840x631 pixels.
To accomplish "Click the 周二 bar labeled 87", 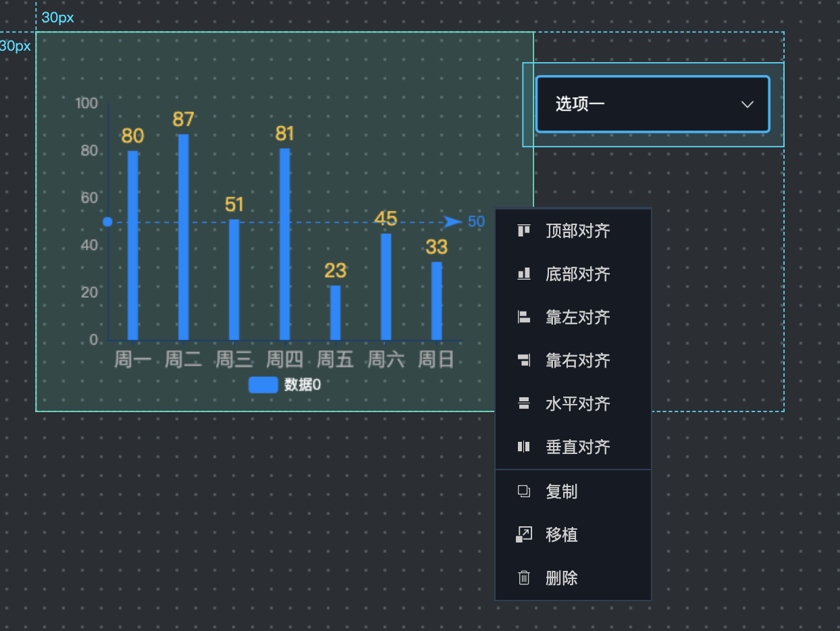I will (183, 236).
